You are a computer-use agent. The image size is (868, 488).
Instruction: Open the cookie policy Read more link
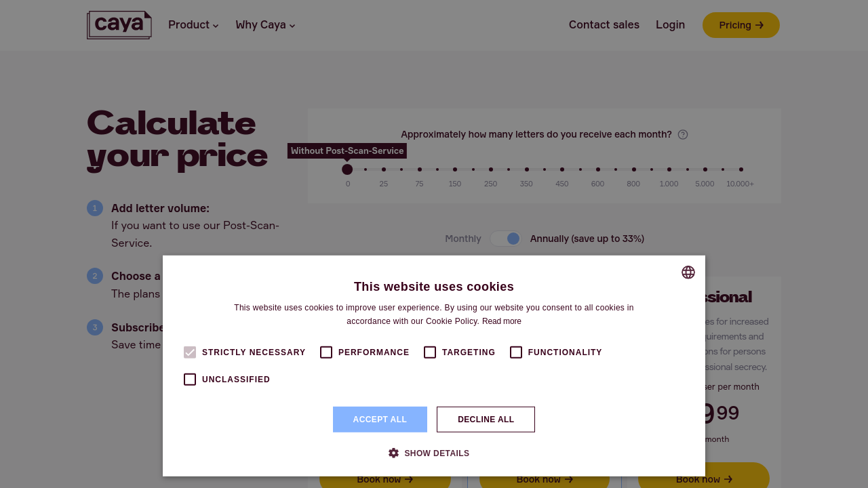(502, 321)
